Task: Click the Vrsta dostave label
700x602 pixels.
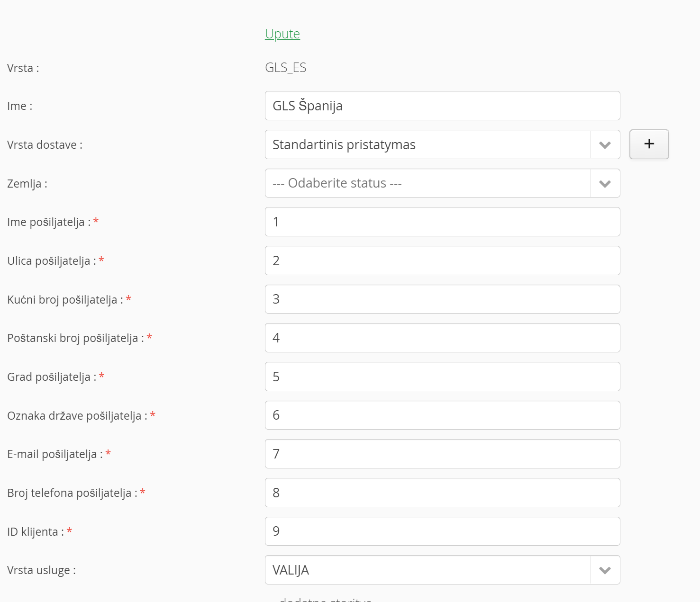Action: [45, 145]
